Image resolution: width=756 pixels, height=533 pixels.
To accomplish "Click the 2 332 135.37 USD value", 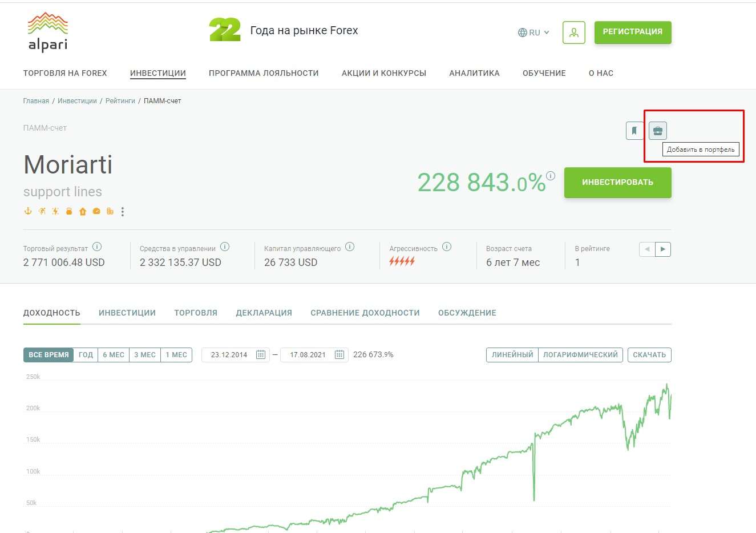I will click(180, 263).
